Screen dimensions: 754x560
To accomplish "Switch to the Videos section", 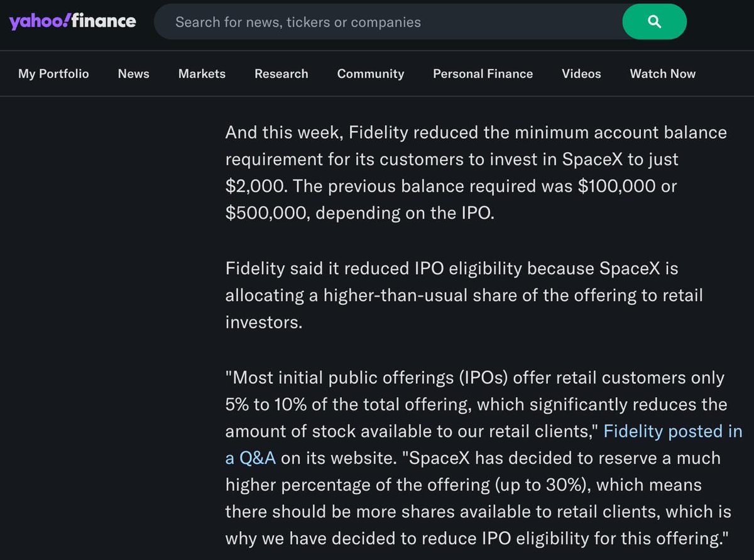I will tap(581, 74).
